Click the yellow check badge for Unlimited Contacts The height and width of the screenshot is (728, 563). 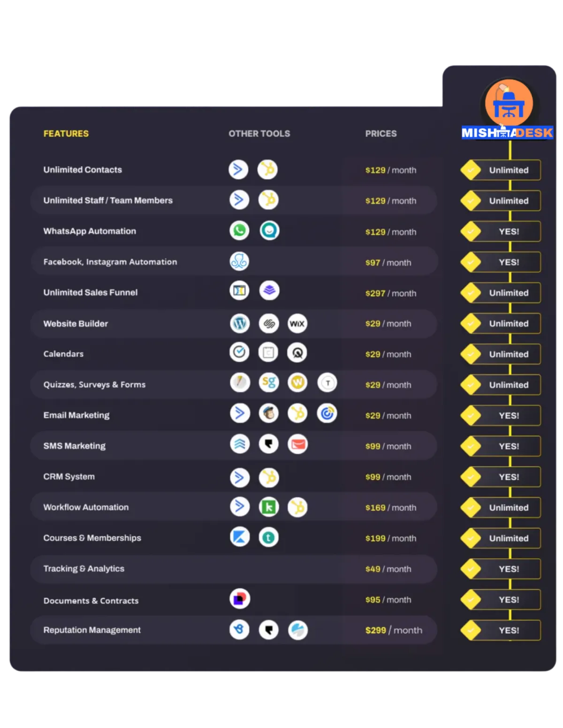point(470,170)
